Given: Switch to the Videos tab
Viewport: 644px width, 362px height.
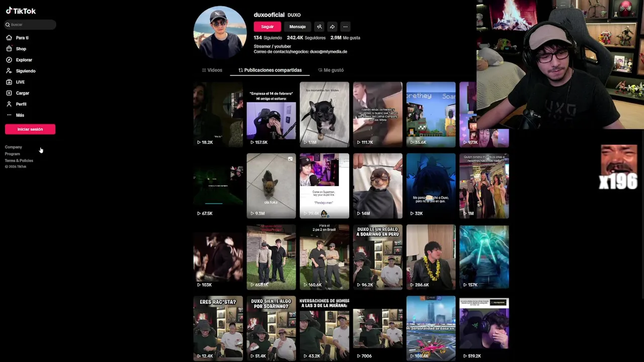Looking at the screenshot, I should 212,70.
